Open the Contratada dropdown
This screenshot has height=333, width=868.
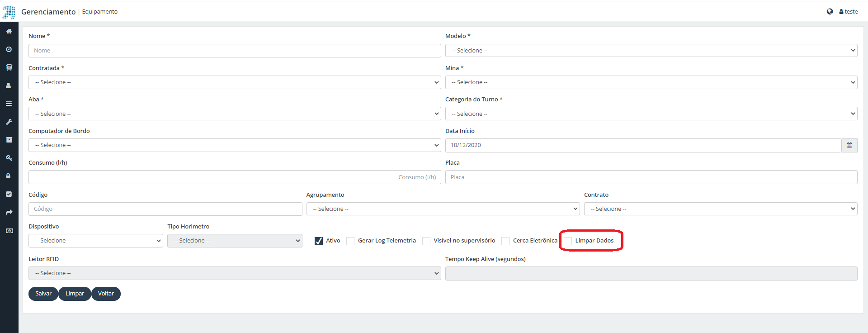pos(235,82)
